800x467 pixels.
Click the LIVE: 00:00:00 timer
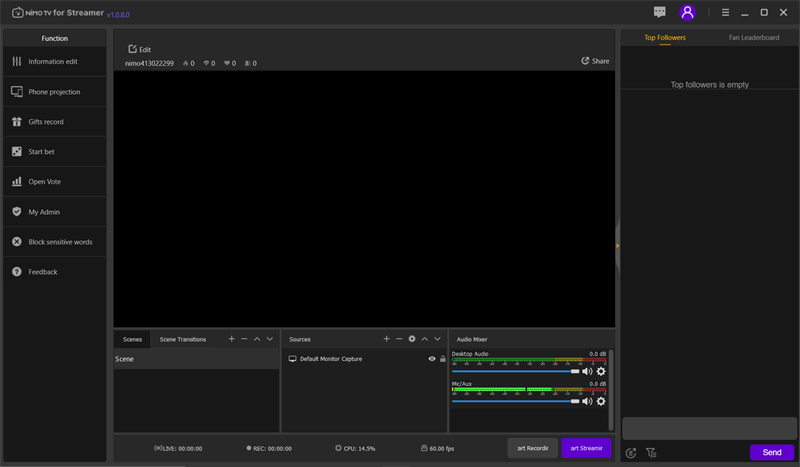pos(178,449)
